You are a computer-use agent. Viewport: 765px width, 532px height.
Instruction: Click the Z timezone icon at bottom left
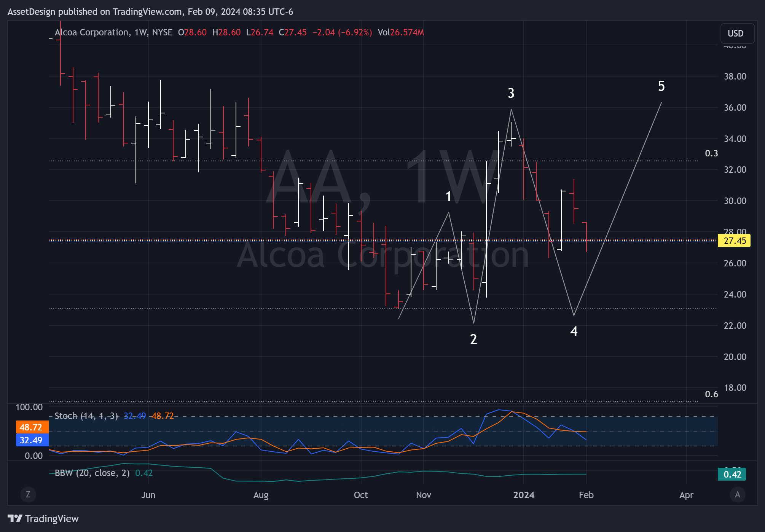(x=28, y=494)
